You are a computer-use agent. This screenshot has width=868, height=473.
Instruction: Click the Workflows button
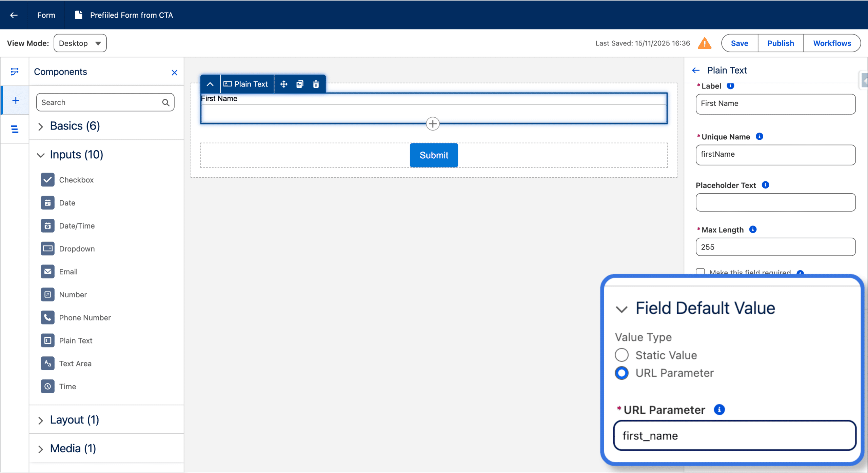tap(832, 43)
